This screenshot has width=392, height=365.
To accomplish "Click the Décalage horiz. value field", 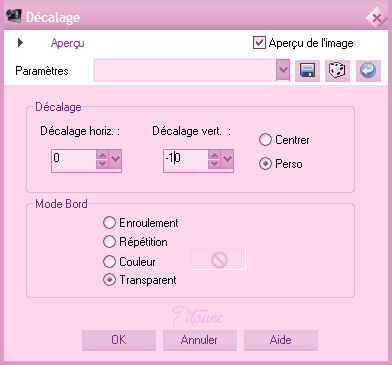I will [74, 160].
